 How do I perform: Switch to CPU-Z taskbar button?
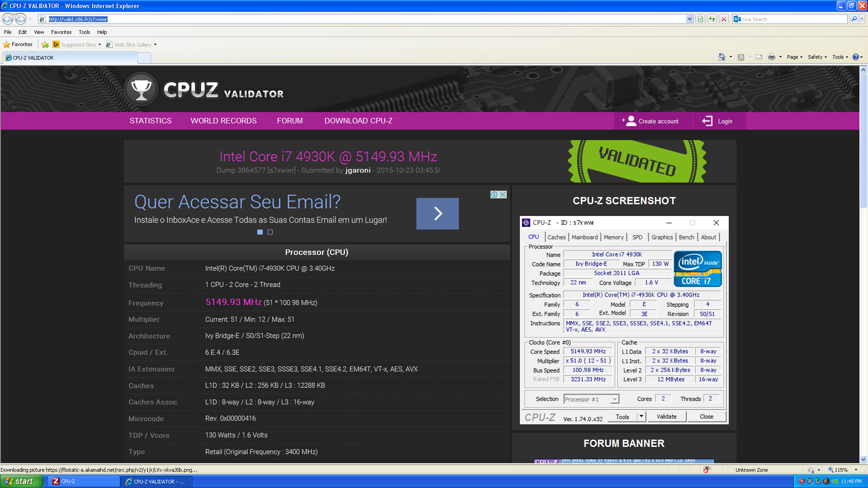point(84,481)
